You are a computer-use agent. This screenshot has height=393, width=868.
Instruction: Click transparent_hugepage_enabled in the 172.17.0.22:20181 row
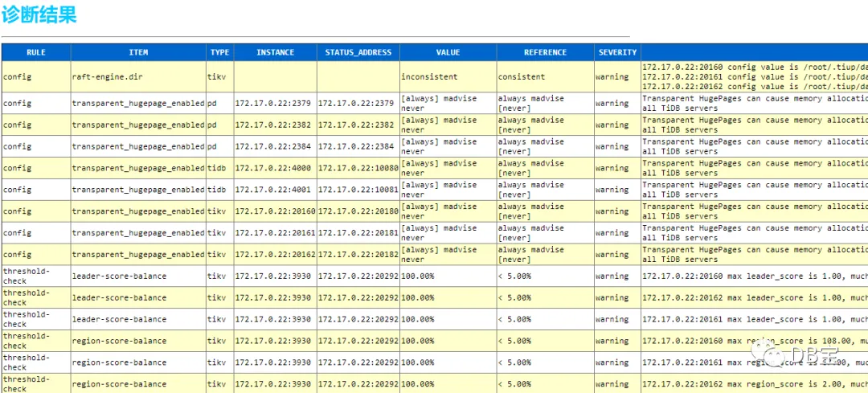138,233
